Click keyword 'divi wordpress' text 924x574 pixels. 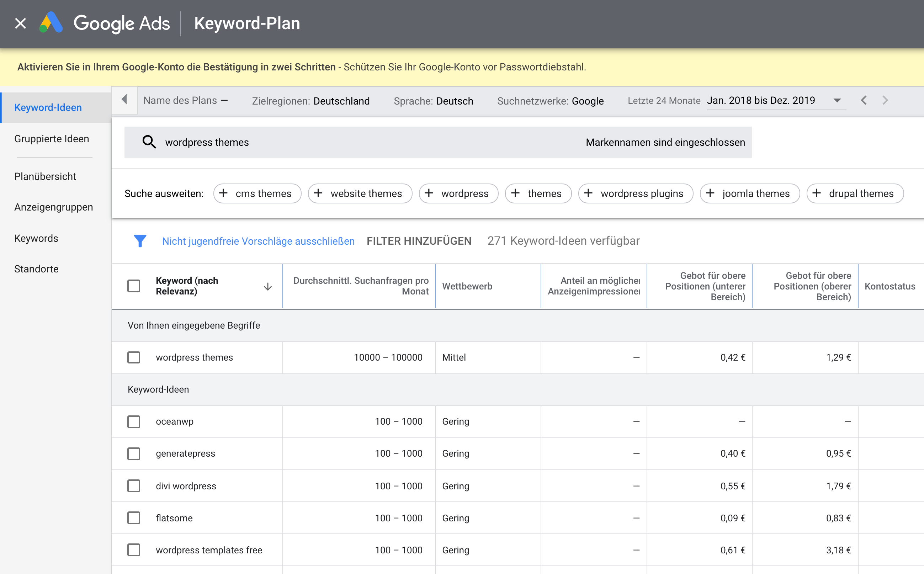(x=186, y=486)
